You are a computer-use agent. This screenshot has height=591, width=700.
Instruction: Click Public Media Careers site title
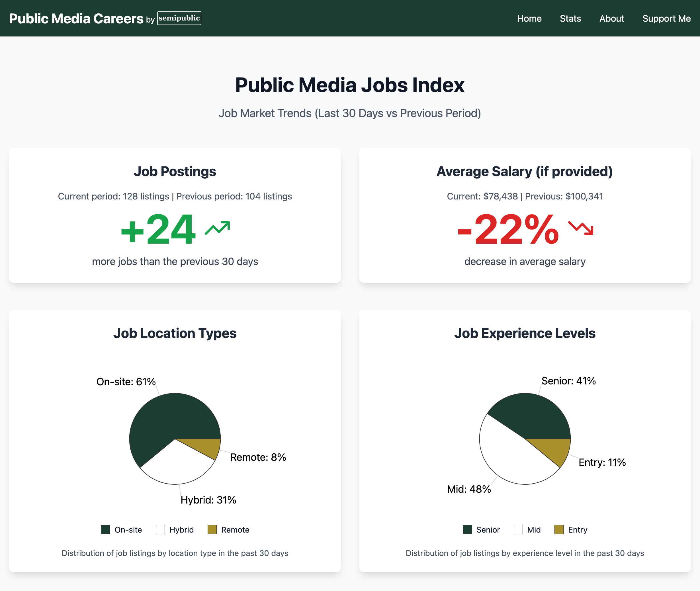[76, 19]
